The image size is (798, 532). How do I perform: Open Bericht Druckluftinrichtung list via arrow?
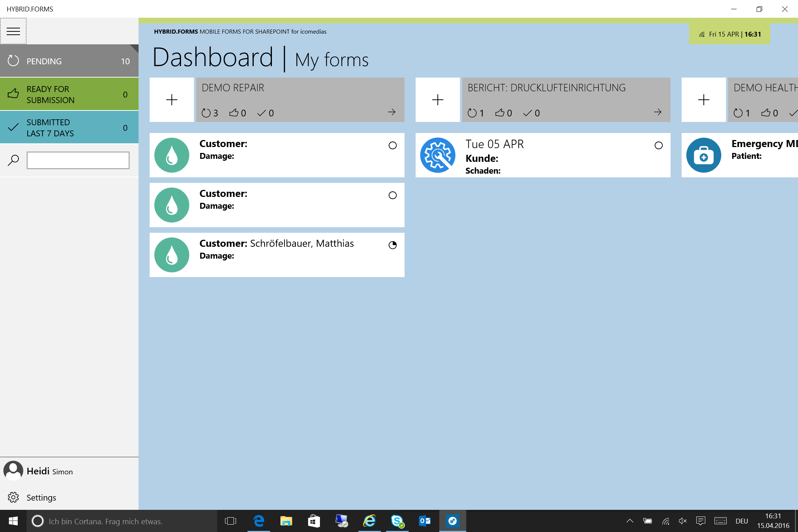point(658,112)
